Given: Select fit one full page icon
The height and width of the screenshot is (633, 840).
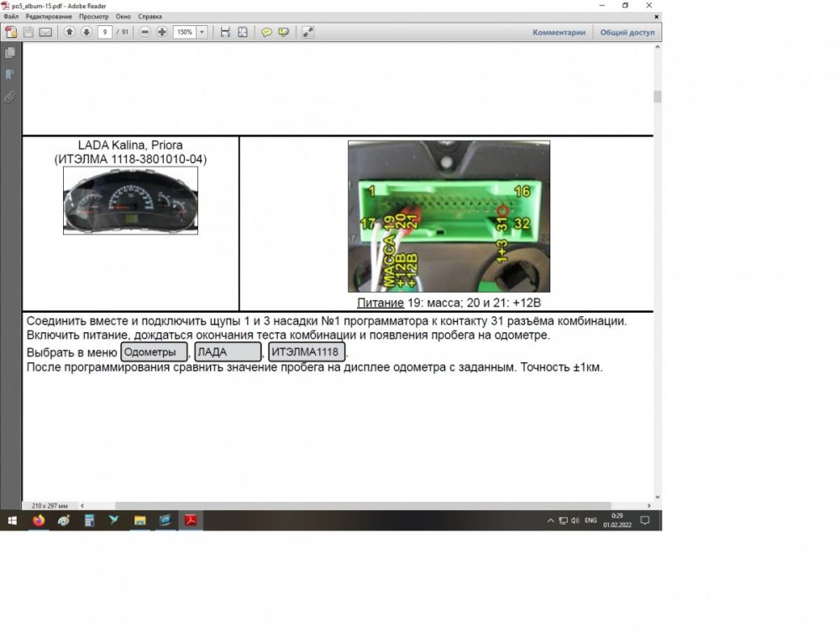Looking at the screenshot, I should (243, 32).
